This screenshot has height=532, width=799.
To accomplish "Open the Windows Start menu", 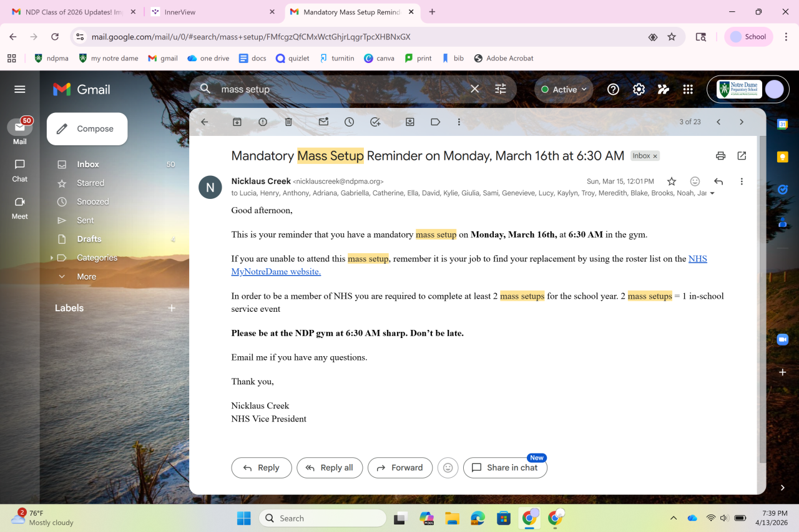I will pyautogui.click(x=243, y=518).
